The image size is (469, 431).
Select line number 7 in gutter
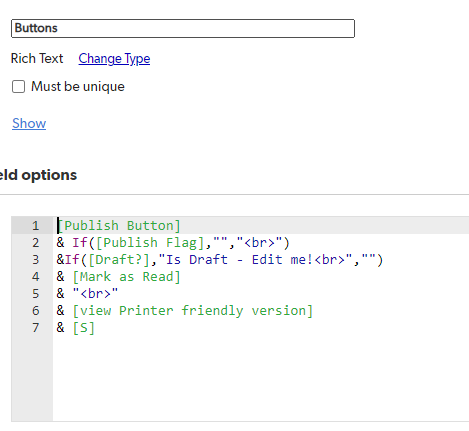click(x=36, y=328)
